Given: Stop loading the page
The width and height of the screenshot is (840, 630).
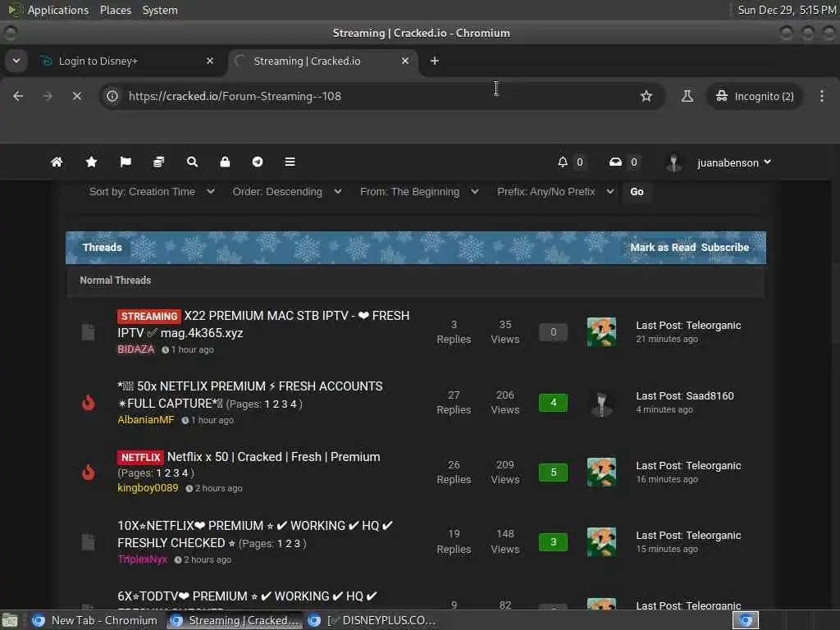Looking at the screenshot, I should [77, 96].
